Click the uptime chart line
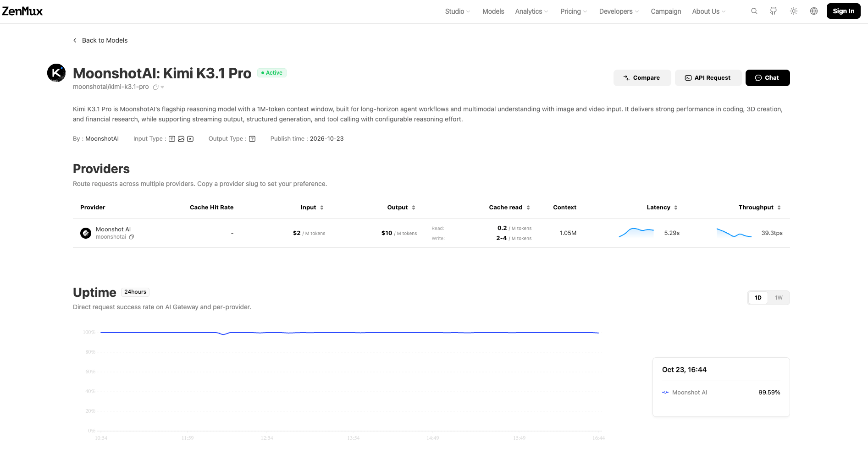868x454 pixels. 349,333
